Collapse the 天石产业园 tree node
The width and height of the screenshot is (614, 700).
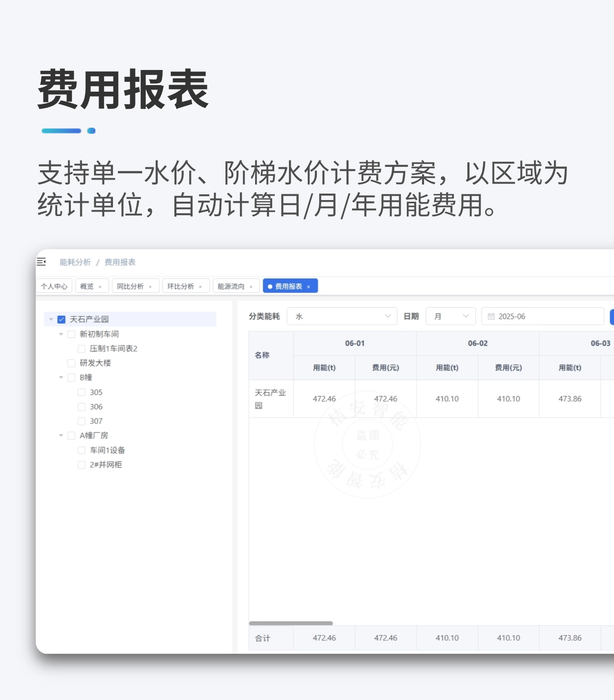point(51,320)
